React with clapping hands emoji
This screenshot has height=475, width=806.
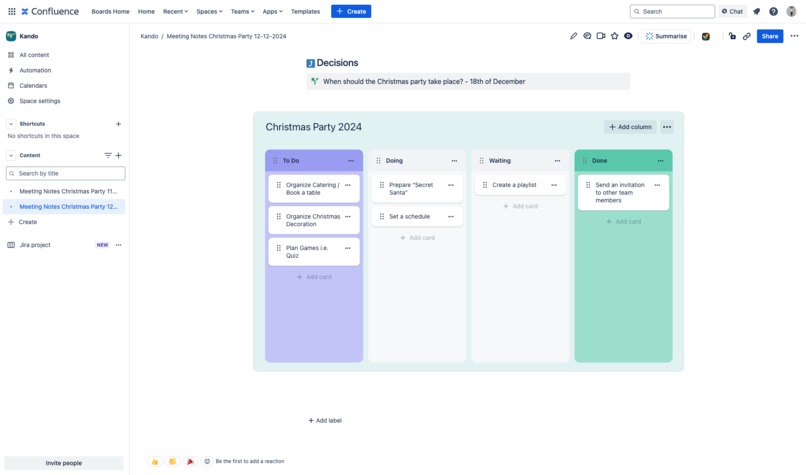172,461
